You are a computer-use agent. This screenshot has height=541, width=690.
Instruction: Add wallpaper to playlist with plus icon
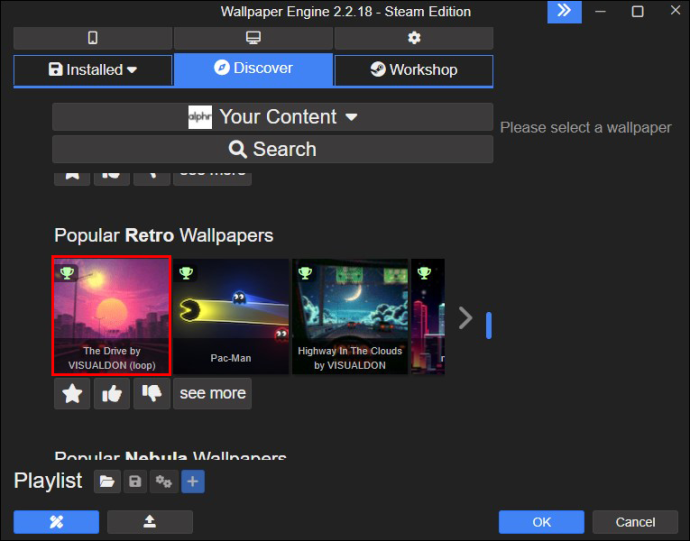(193, 481)
